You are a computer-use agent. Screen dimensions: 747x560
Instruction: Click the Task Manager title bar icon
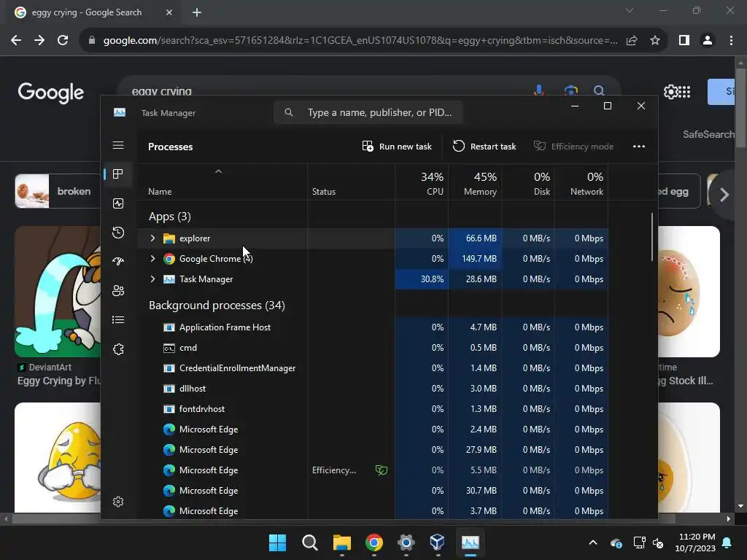(120, 112)
